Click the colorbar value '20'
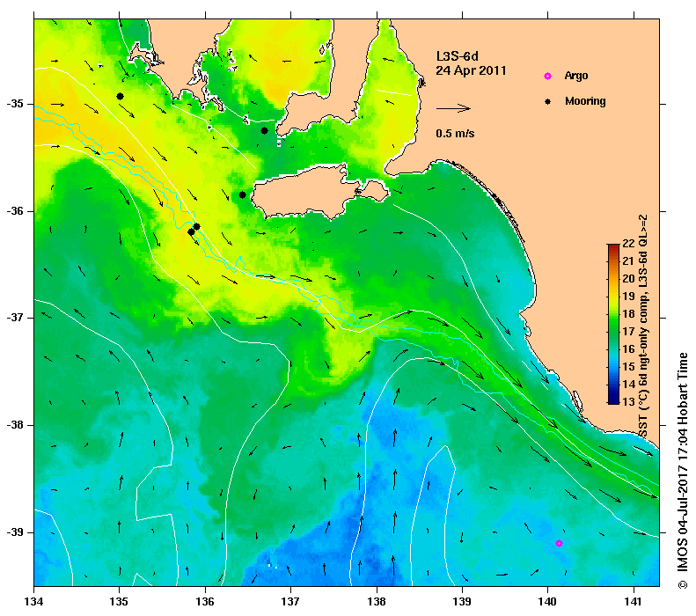 click(628, 279)
